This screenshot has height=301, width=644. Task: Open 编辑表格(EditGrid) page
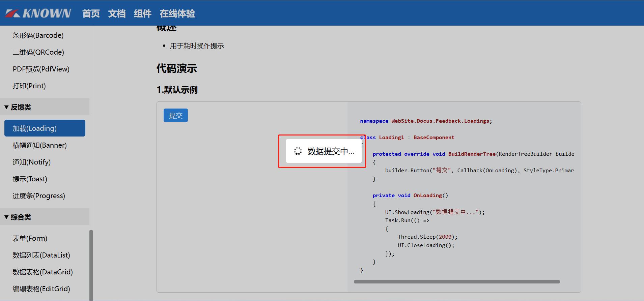(x=41, y=289)
